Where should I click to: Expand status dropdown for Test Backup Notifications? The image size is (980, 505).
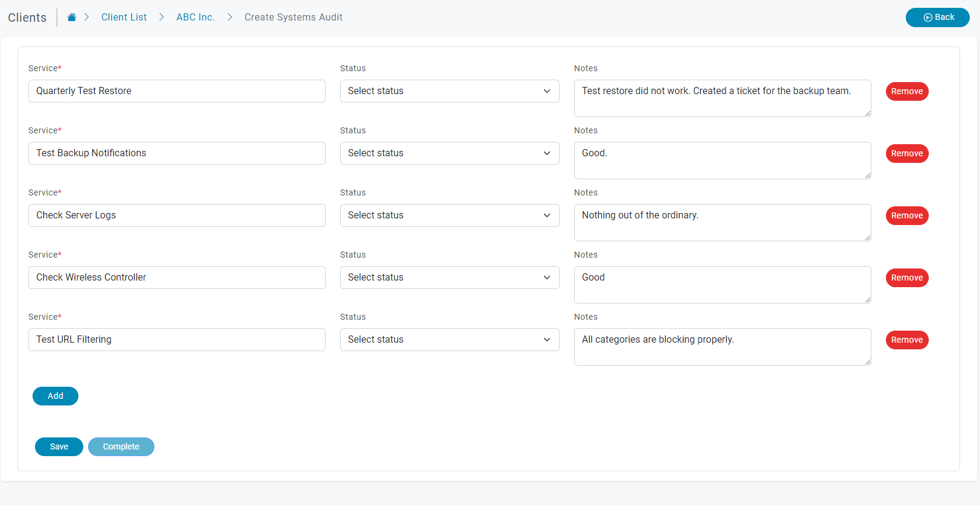[449, 153]
